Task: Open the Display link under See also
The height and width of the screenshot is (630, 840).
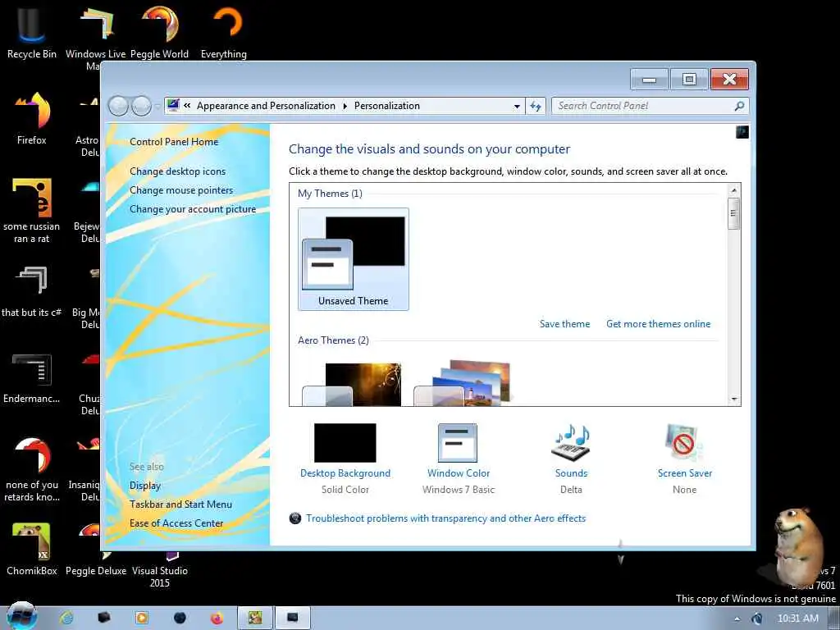Action: click(144, 486)
